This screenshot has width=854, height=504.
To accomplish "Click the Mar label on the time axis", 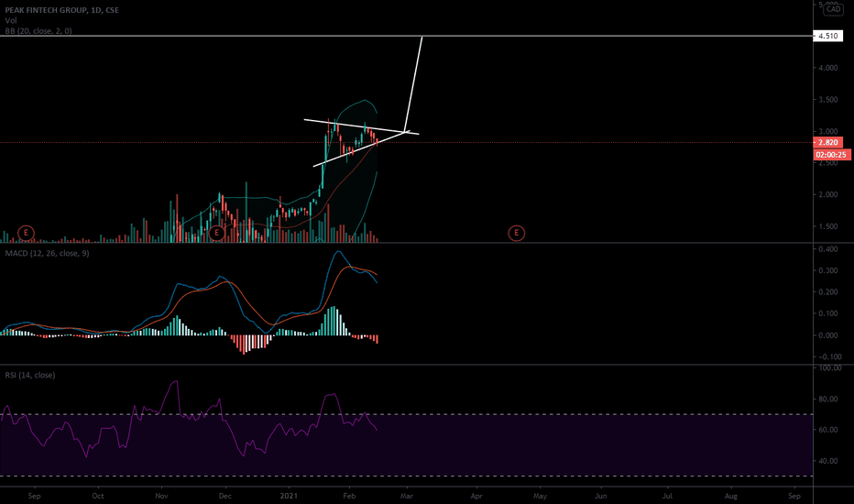I will 406,496.
